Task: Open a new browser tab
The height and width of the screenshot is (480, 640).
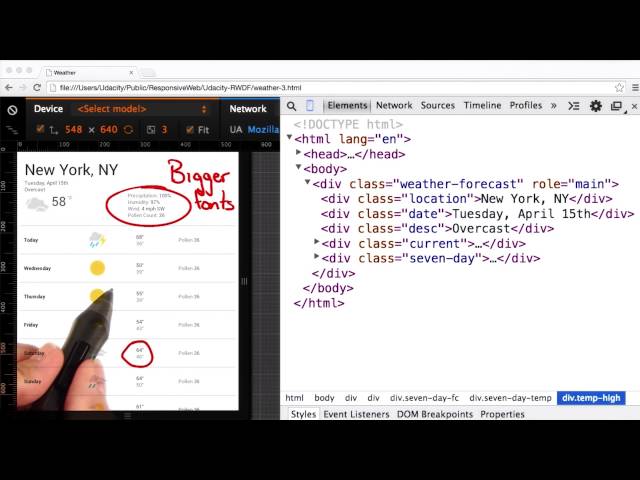Action: click(148, 73)
